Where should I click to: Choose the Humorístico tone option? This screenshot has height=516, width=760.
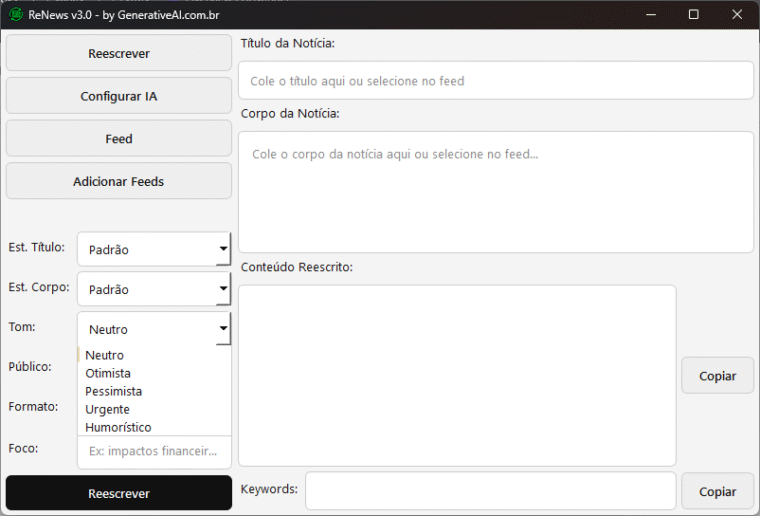tap(118, 427)
